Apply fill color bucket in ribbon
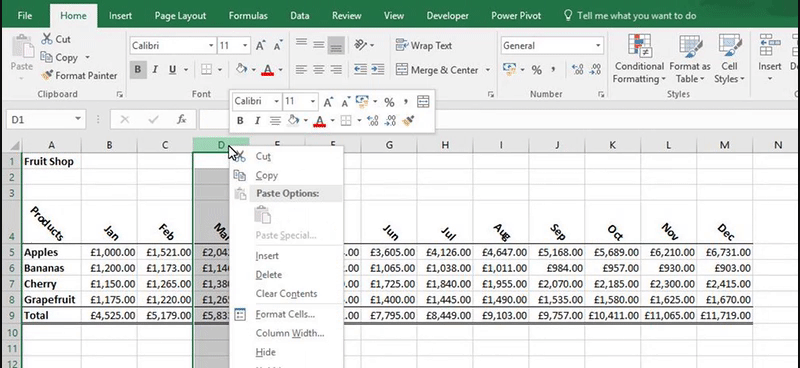 241,69
